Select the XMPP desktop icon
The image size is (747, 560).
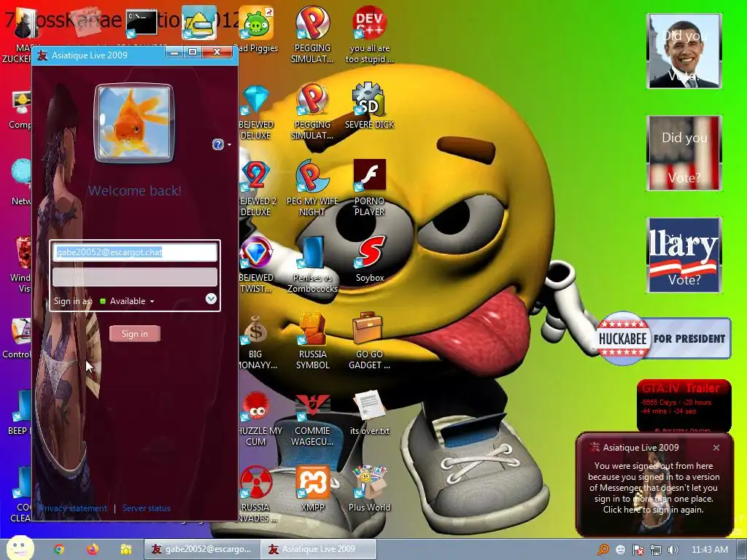[312, 489]
